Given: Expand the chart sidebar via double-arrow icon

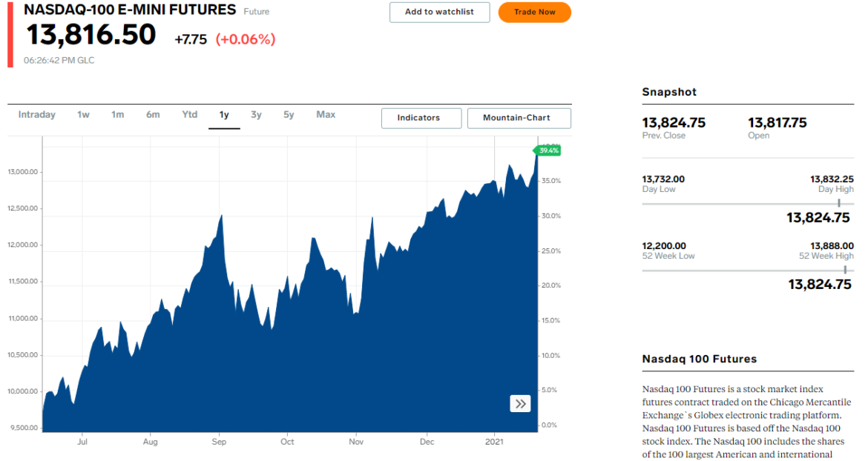Looking at the screenshot, I should 520,403.
